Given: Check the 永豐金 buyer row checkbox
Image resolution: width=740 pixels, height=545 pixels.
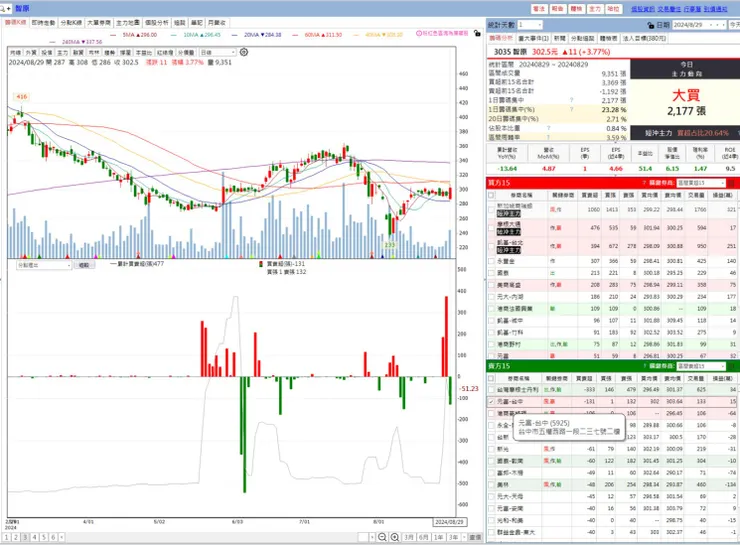Looking at the screenshot, I should [x=491, y=261].
